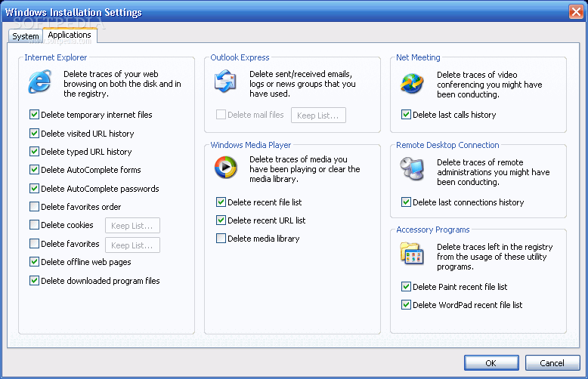Toggle Delete Paint recent file list

pyautogui.click(x=406, y=287)
